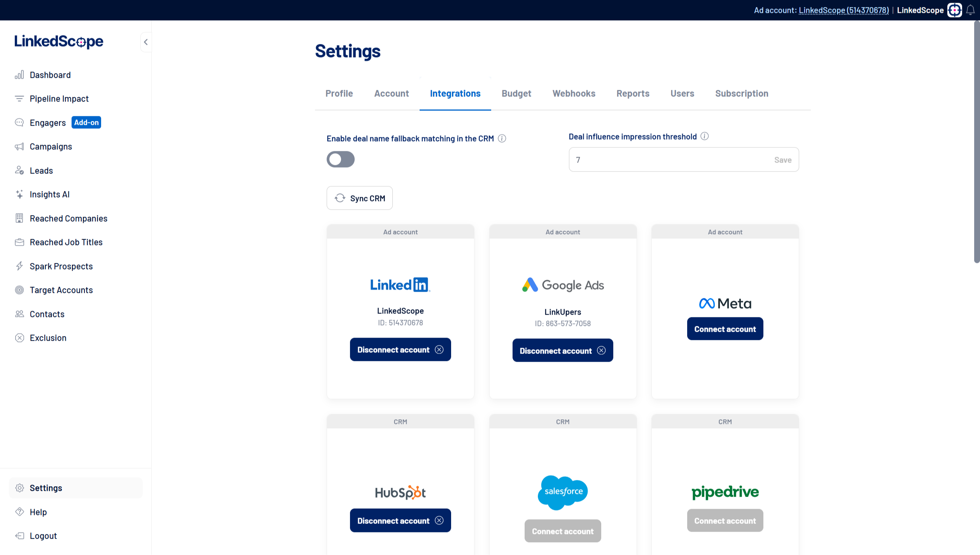Click the Exclusion circled X icon
The width and height of the screenshot is (980, 555).
coord(19,338)
